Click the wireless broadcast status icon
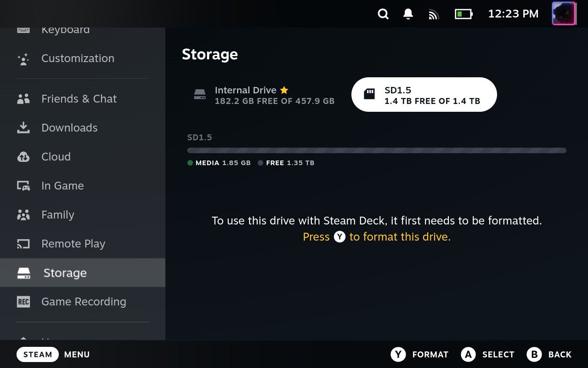 pyautogui.click(x=433, y=14)
